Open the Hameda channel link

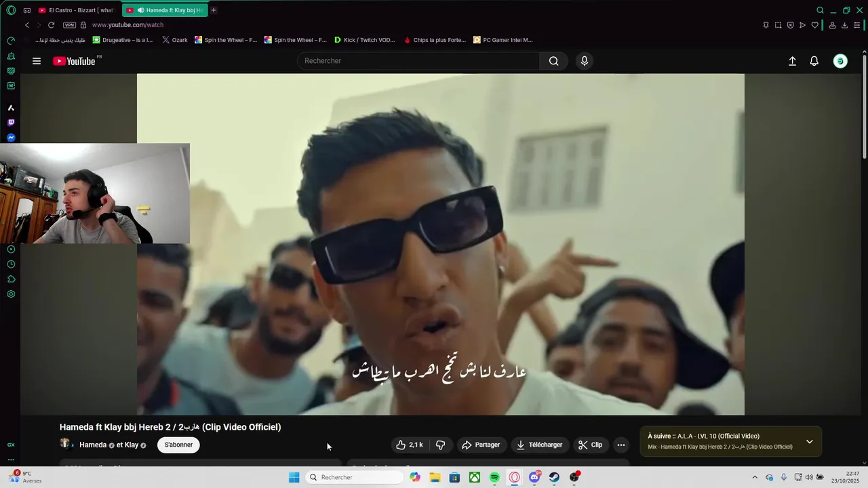[93, 445]
